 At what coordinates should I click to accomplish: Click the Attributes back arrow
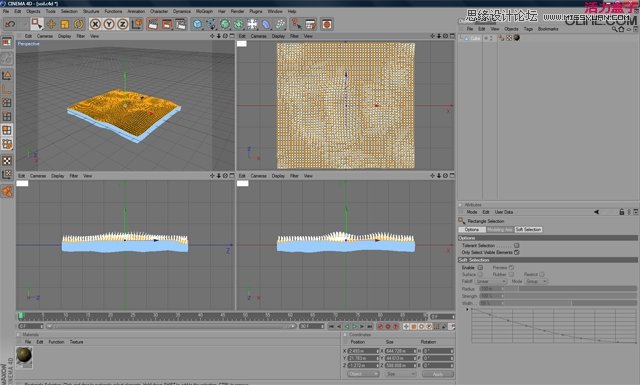pos(596,212)
